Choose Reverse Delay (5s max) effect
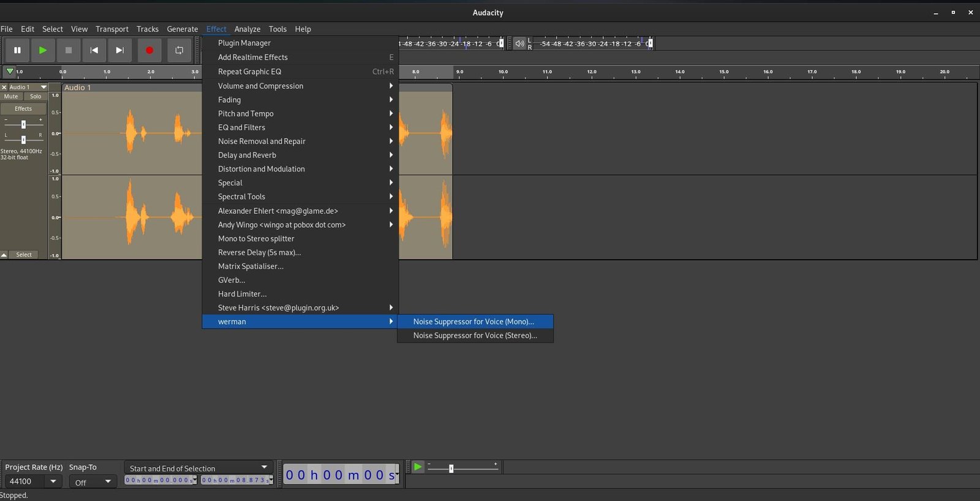The width and height of the screenshot is (980, 501). point(300,252)
